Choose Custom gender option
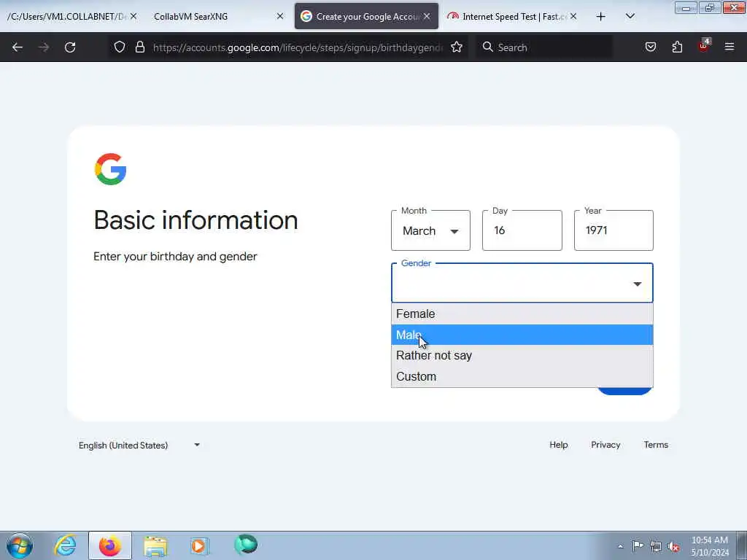Viewport: 747px width, 560px height. [522, 376]
